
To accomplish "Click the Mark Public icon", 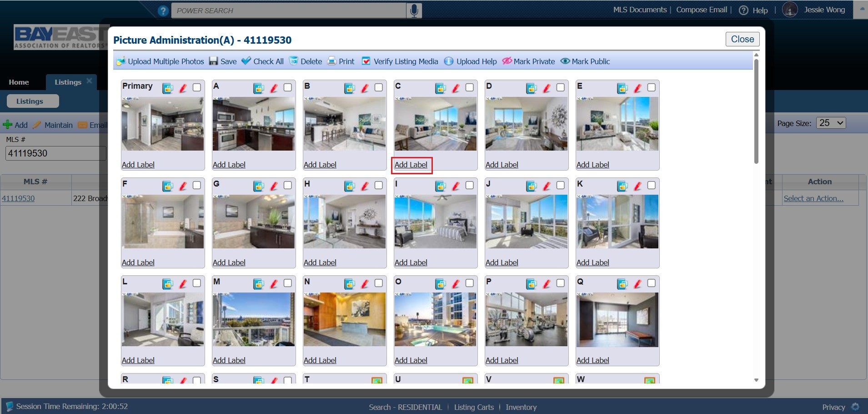I will tap(565, 61).
